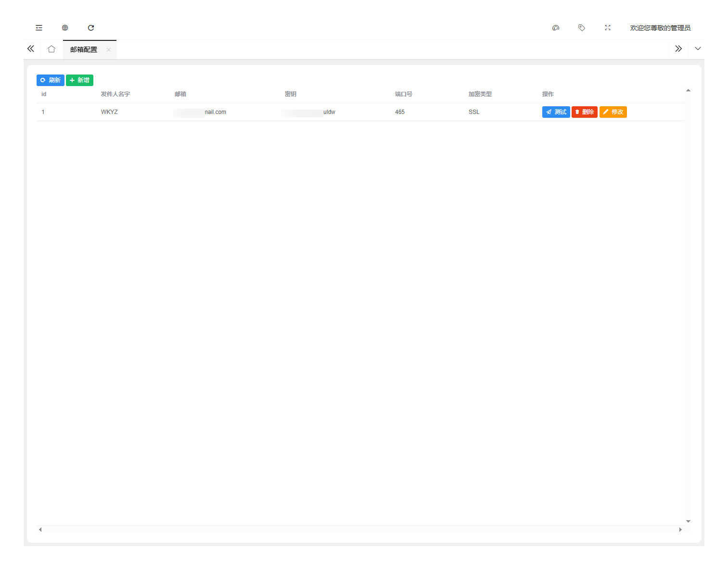Click the red 删除 button for WKYZ

[585, 112]
